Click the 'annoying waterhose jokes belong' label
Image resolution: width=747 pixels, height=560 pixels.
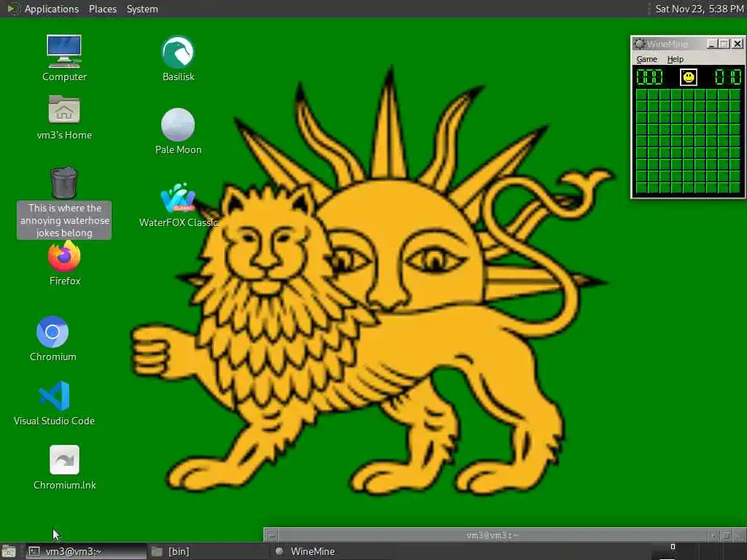point(64,220)
